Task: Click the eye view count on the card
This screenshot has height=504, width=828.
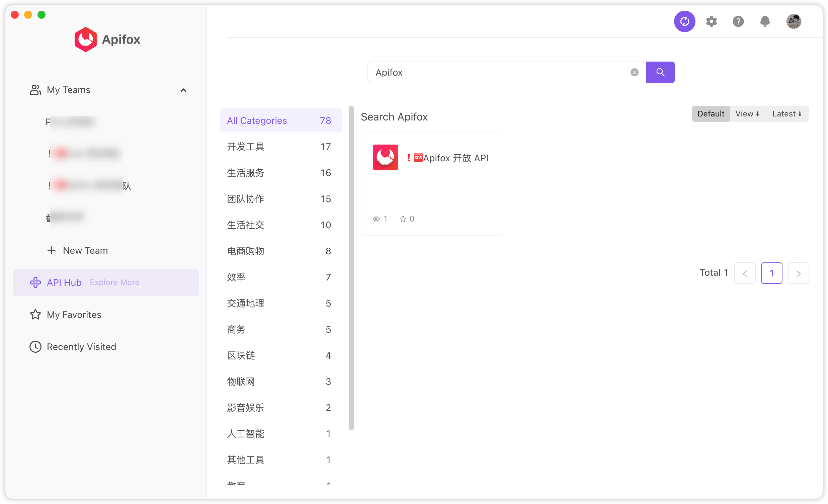Action: (x=380, y=219)
